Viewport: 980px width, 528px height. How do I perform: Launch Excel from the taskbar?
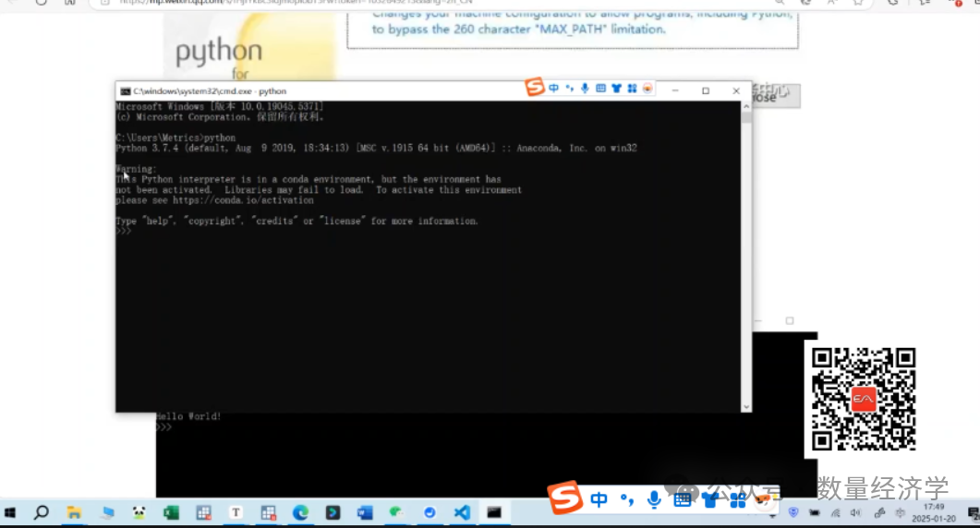pos(171,513)
